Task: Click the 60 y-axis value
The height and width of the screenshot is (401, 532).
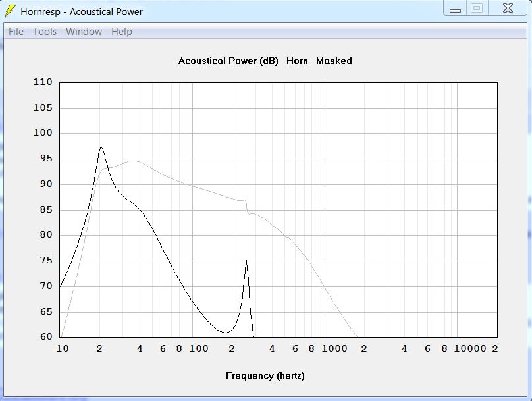Action: pyautogui.click(x=46, y=336)
